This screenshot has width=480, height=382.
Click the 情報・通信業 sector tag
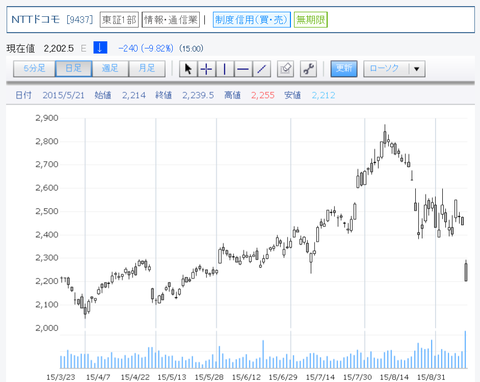[171, 20]
